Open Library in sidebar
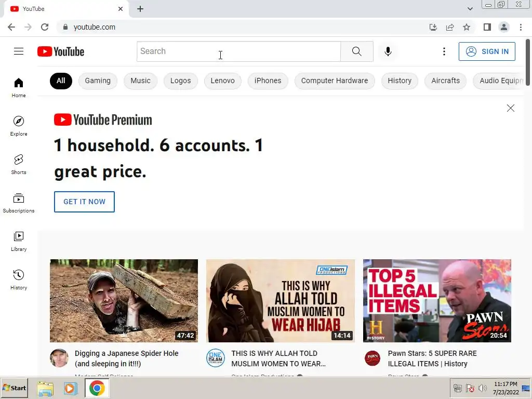This screenshot has height=399, width=532. [x=19, y=241]
